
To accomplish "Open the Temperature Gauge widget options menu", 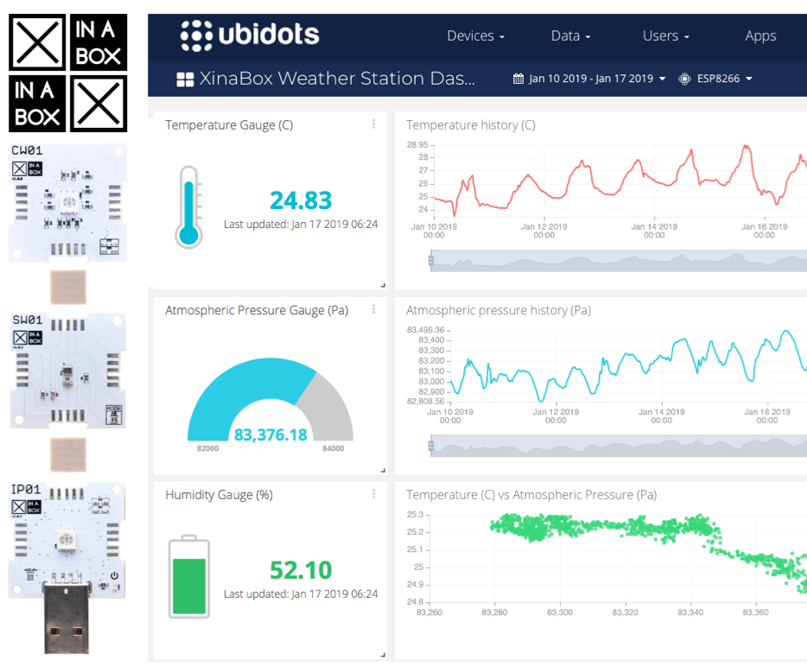I will click(373, 124).
